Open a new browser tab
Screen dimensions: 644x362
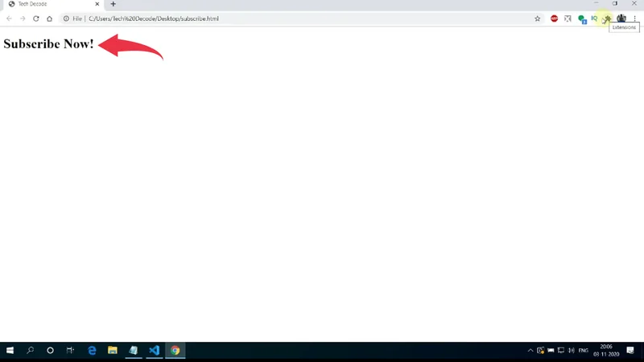(113, 4)
